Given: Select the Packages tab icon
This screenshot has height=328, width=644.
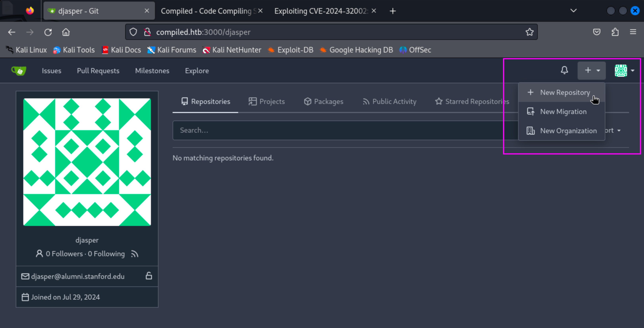Looking at the screenshot, I should pyautogui.click(x=308, y=101).
